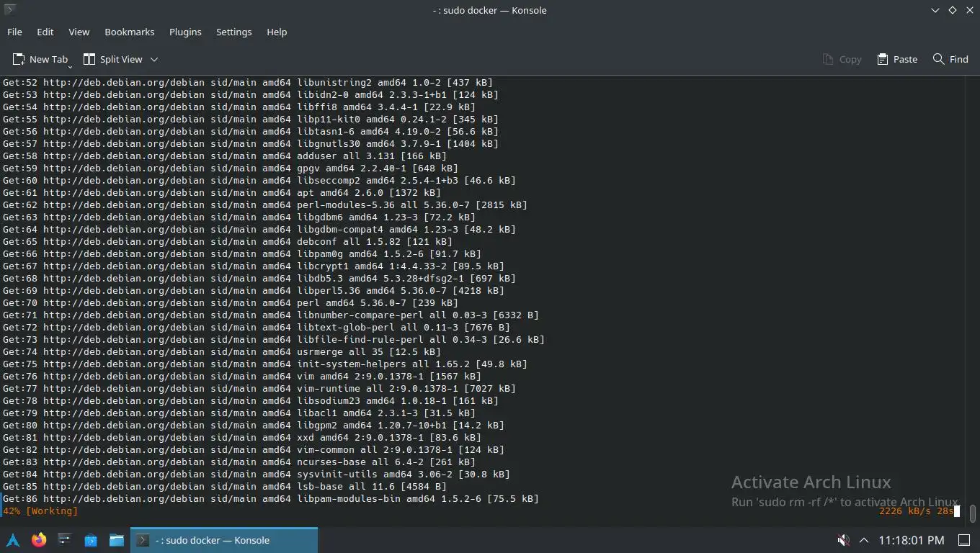Image resolution: width=980 pixels, height=553 pixels.
Task: Click the muted volume tray icon
Action: click(843, 540)
